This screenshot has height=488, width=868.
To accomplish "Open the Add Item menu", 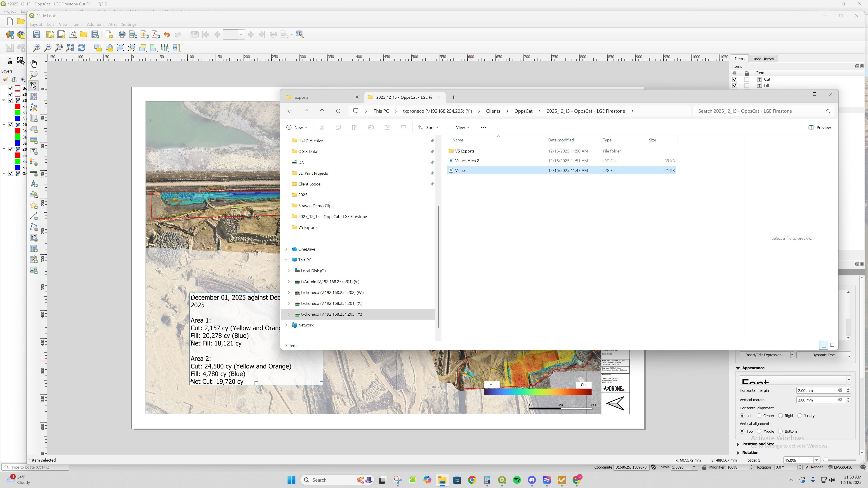I will (x=95, y=24).
